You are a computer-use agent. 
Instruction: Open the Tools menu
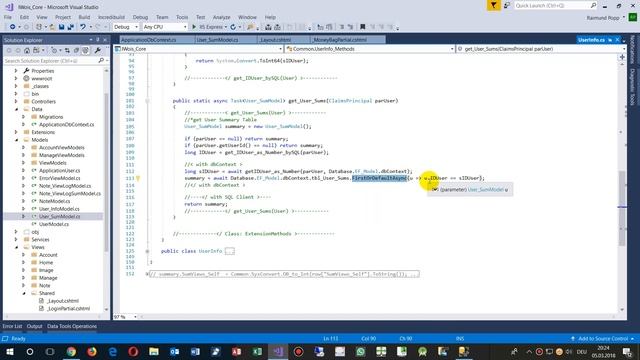[182, 17]
